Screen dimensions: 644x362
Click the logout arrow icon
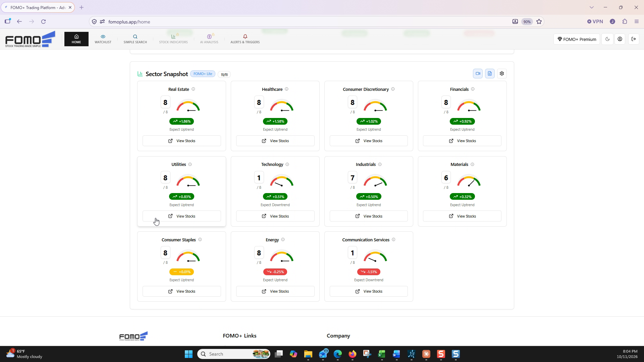(634, 39)
